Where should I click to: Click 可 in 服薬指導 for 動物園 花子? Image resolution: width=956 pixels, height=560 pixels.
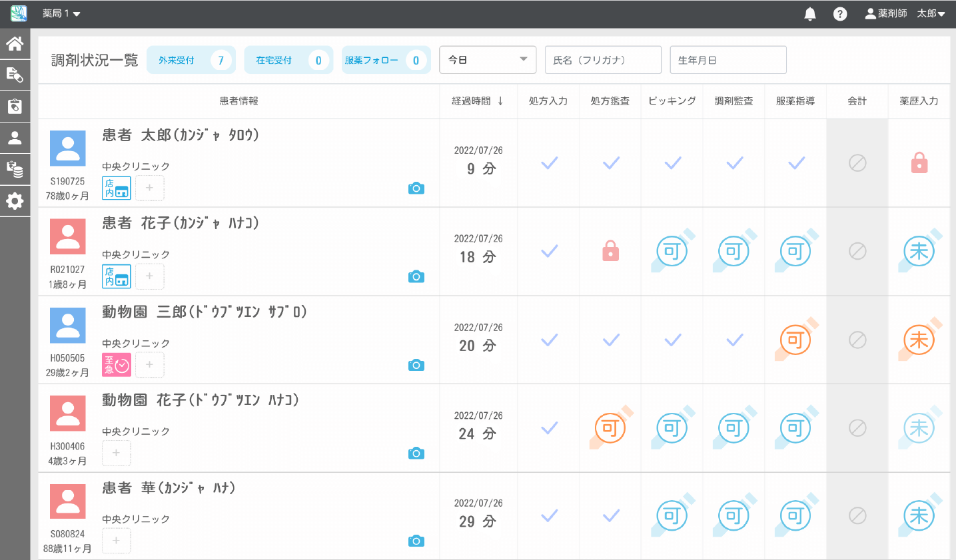click(795, 428)
